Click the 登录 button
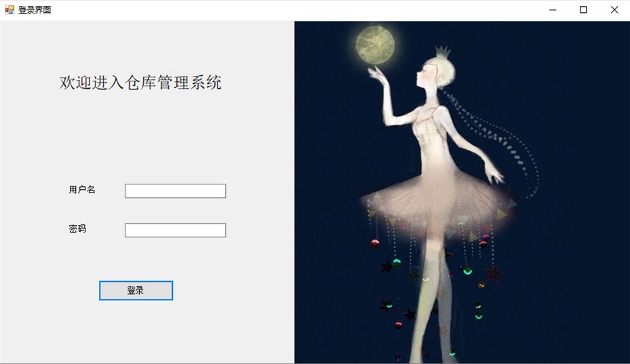Image resolution: width=630 pixels, height=364 pixels. coord(136,291)
